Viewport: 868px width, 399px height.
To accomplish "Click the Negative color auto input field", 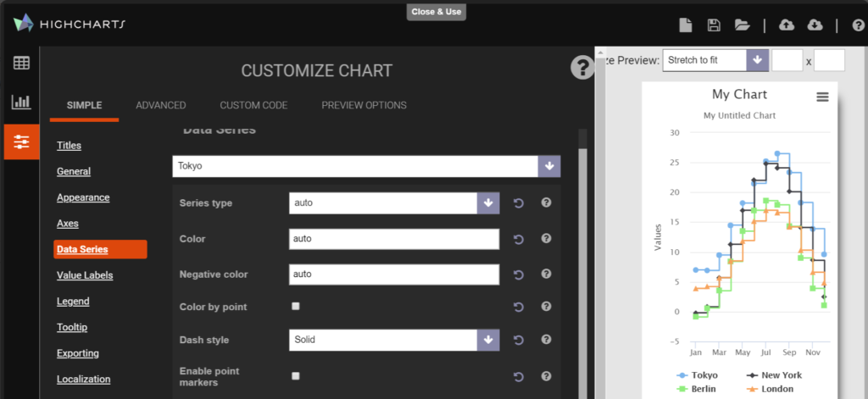I will pyautogui.click(x=394, y=274).
